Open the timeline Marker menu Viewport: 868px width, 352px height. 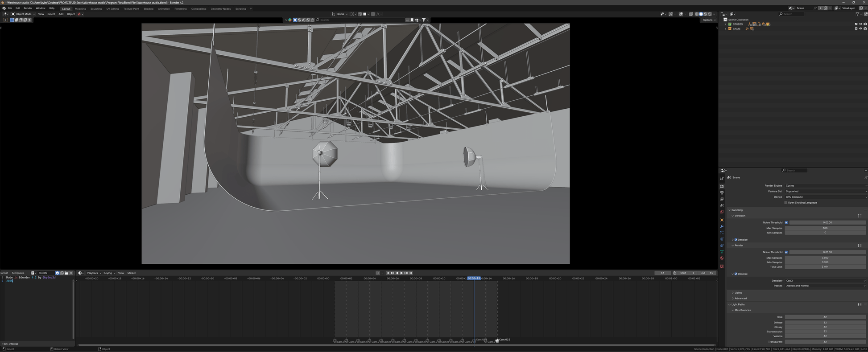pyautogui.click(x=132, y=273)
